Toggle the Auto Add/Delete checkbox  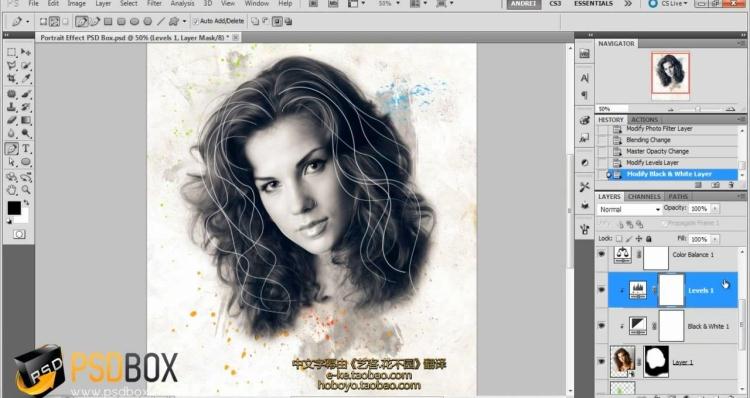coord(195,22)
